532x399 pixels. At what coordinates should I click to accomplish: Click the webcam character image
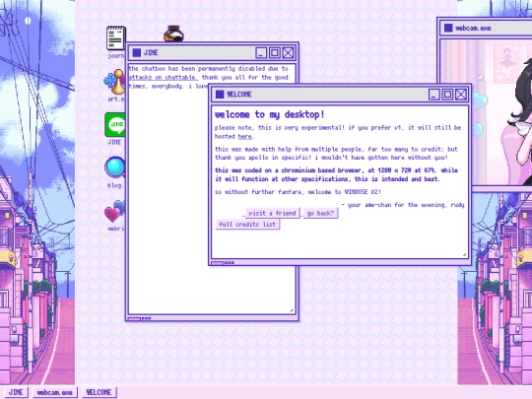coord(486,112)
